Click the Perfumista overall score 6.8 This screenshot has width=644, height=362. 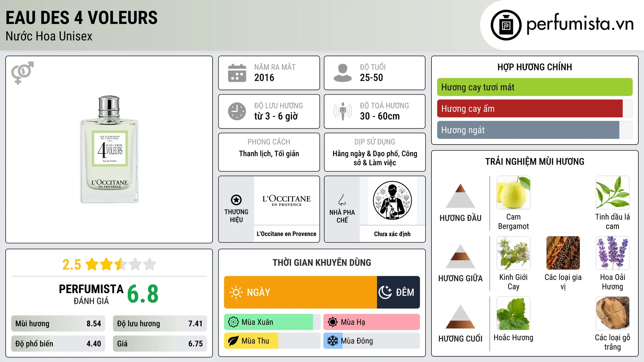pyautogui.click(x=143, y=294)
